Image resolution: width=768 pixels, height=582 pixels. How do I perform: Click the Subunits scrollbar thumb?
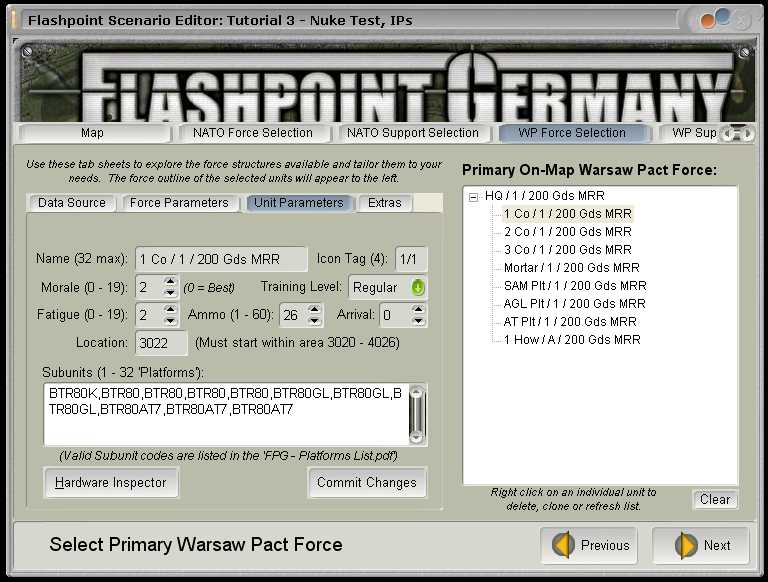417,414
